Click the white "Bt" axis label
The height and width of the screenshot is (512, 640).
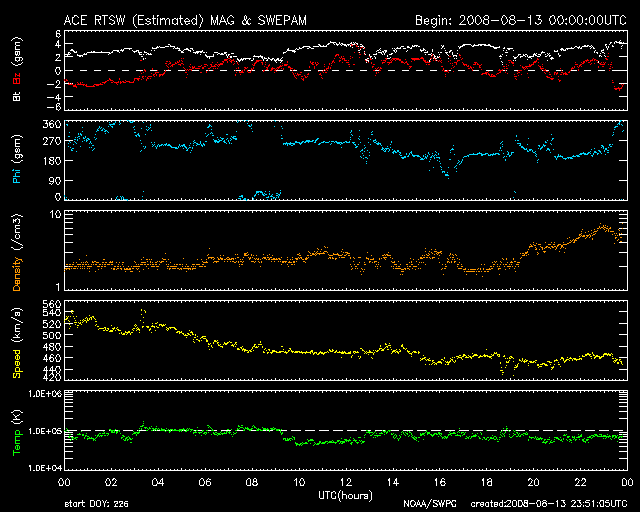point(17,96)
